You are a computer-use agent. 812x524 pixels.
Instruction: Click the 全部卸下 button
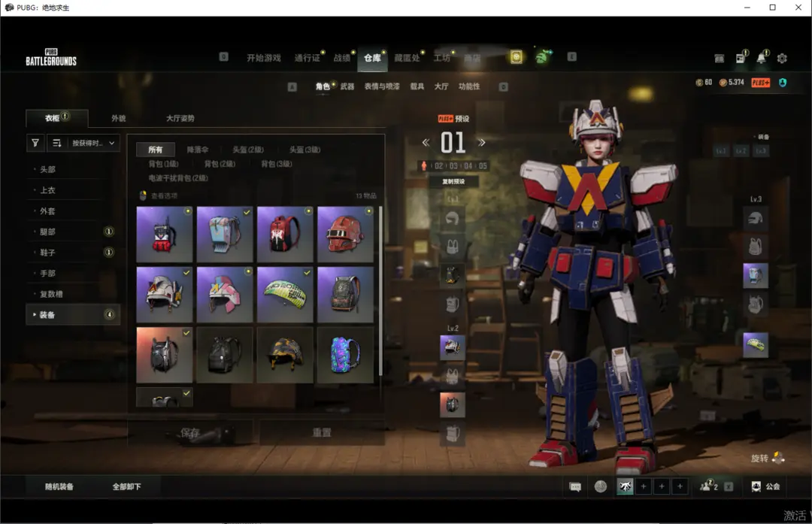coord(126,486)
